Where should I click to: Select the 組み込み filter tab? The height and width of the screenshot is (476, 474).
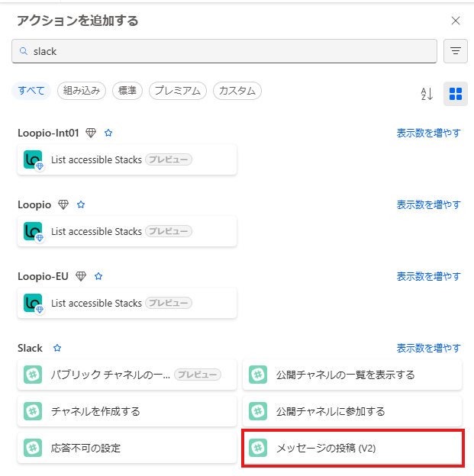[x=82, y=91]
